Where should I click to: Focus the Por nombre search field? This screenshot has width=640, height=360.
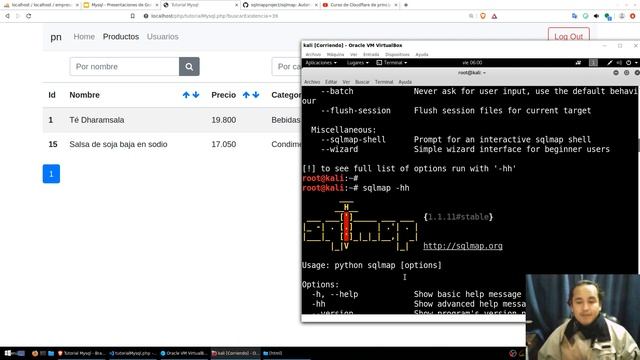click(x=124, y=67)
